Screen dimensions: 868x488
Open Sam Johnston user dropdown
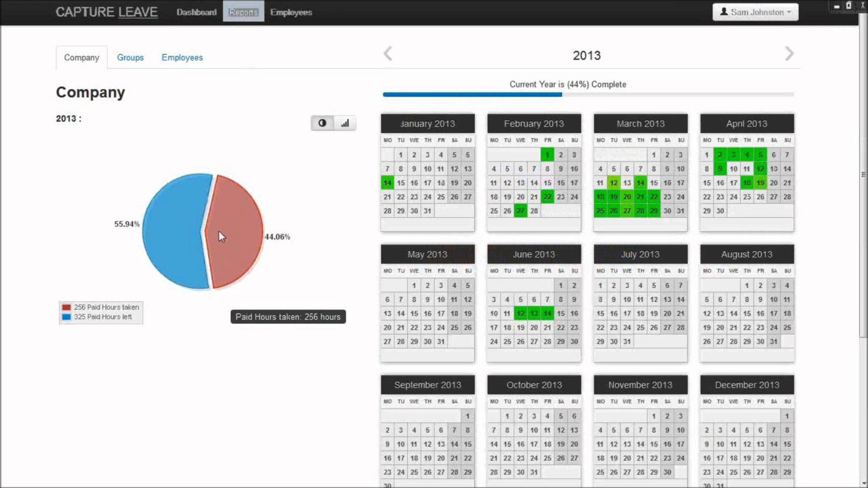[755, 12]
